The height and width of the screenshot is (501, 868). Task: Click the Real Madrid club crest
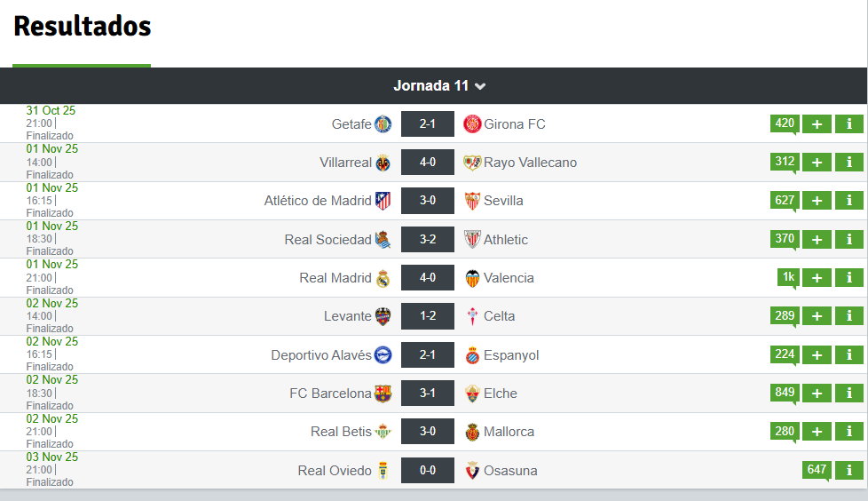(x=383, y=278)
